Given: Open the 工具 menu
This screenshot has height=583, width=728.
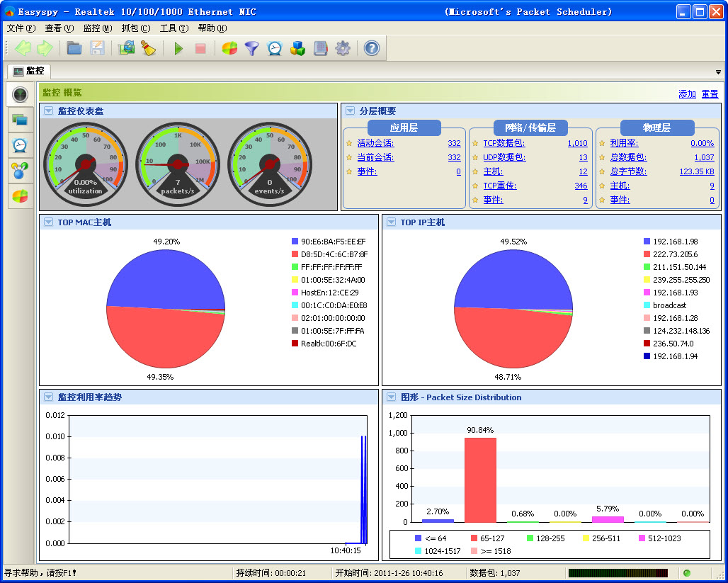Looking at the screenshot, I should tap(174, 28).
